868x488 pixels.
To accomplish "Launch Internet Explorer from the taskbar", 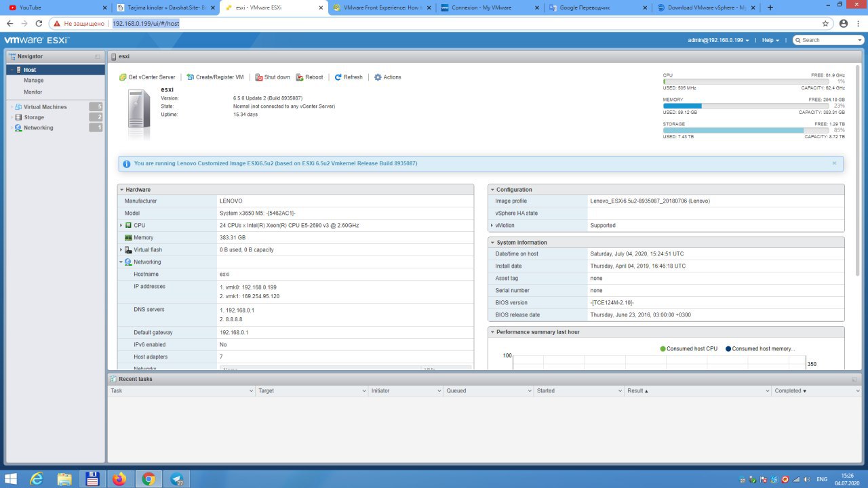I will pyautogui.click(x=37, y=479).
